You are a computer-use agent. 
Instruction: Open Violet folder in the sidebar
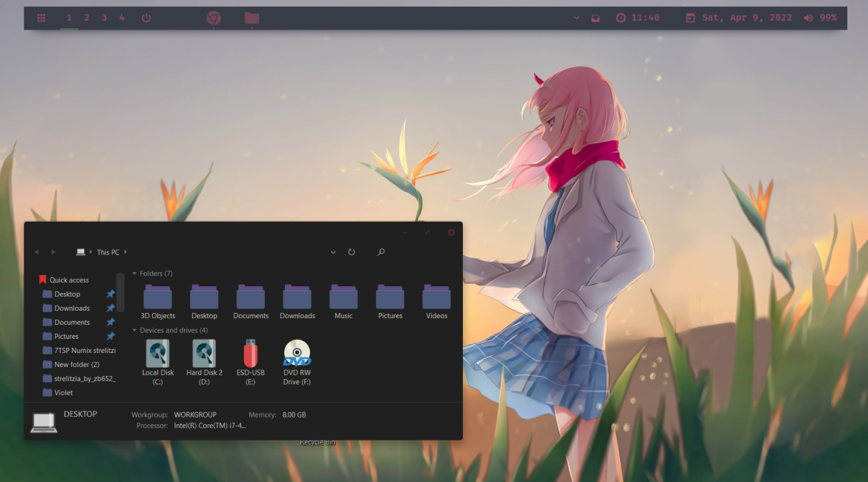pyautogui.click(x=64, y=393)
